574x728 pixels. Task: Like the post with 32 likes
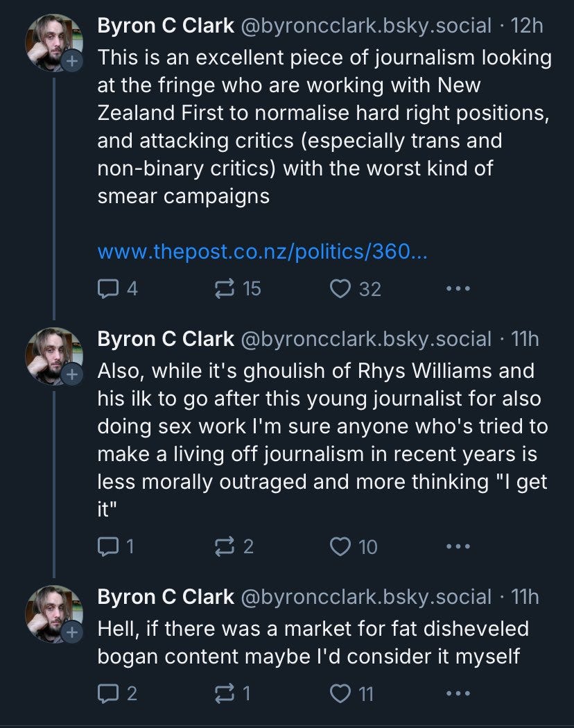tap(340, 288)
